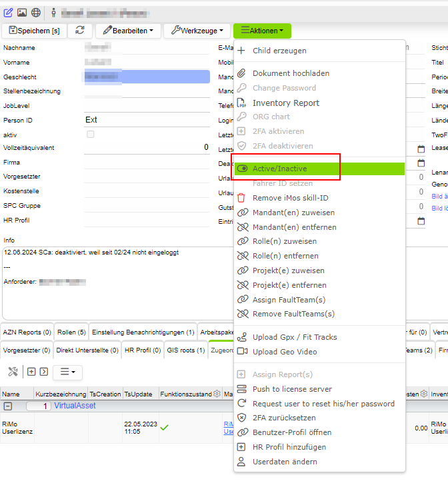Click the Funktionszustand column gear icon

pos(217,394)
